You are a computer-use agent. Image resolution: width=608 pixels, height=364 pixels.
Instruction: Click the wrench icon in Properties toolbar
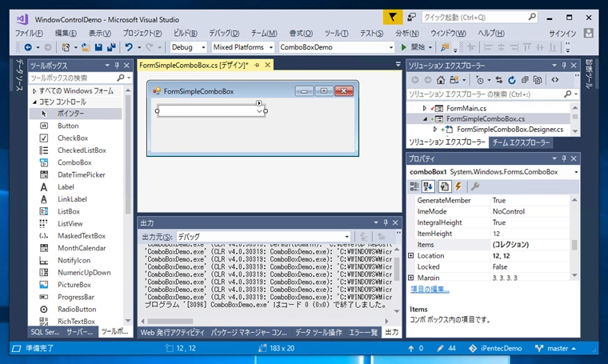[x=475, y=187]
